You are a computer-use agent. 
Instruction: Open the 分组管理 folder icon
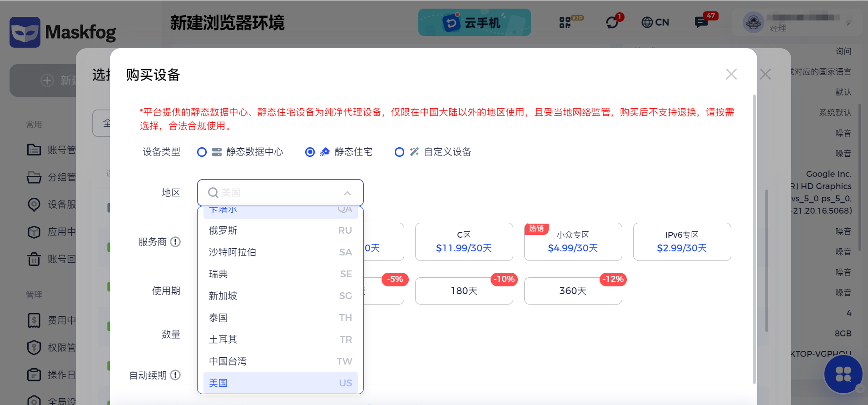(34, 177)
